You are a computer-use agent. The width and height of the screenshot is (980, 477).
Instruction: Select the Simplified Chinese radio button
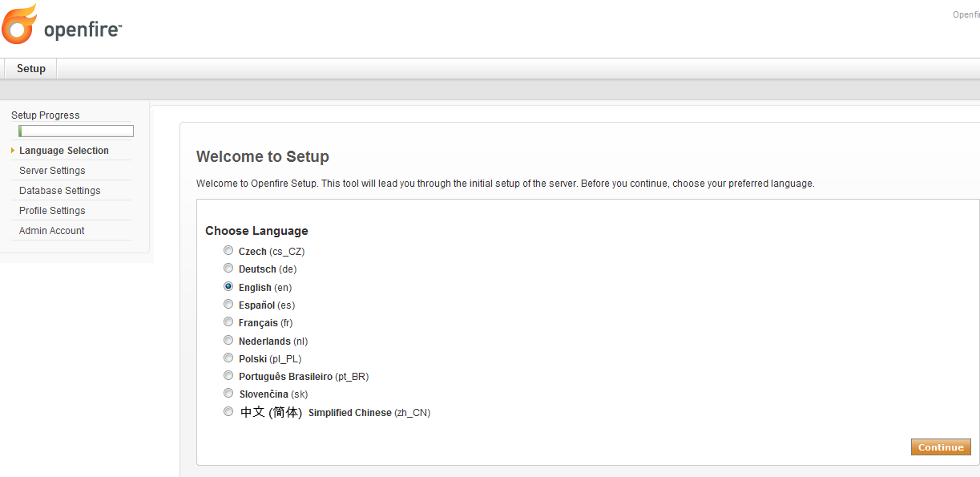pyautogui.click(x=228, y=412)
